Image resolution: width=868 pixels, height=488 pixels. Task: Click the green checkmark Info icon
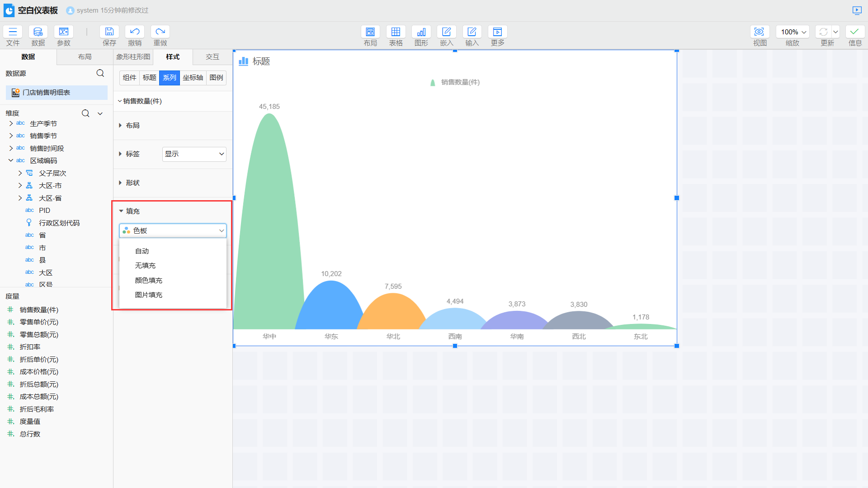[854, 32]
